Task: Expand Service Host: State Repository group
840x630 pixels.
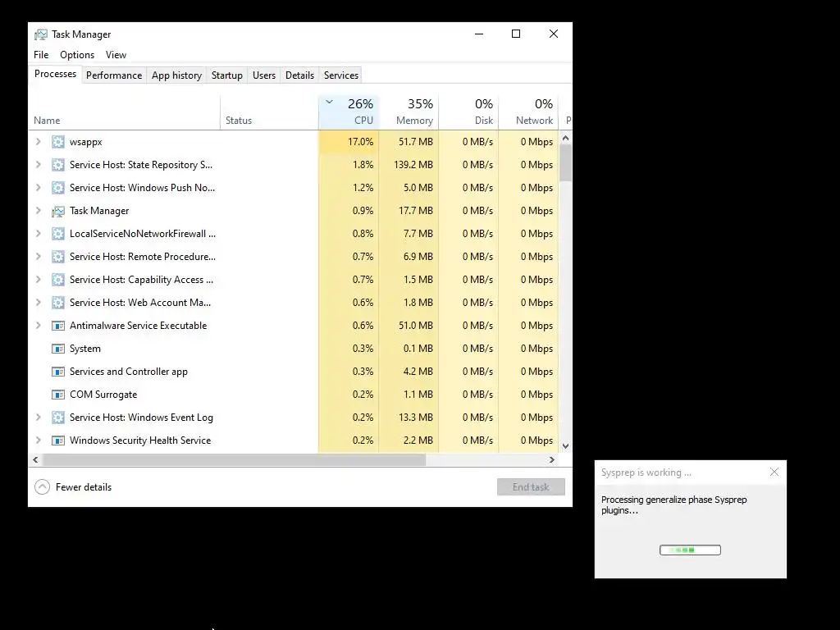Action: (38, 165)
